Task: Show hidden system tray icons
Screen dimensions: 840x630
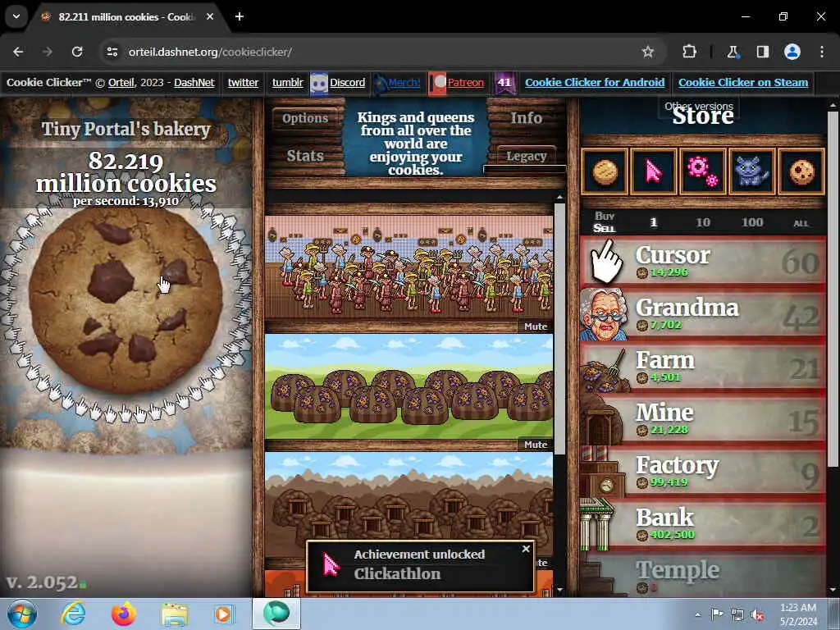Action: point(697,614)
